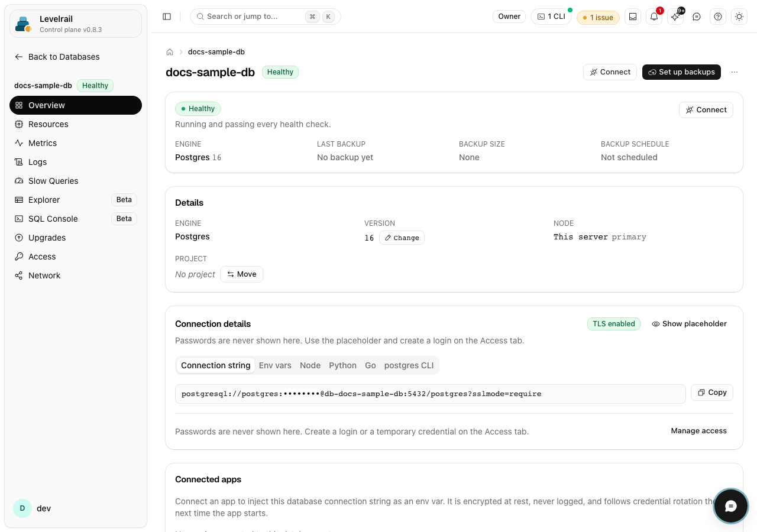Toggle the sidebar panel icon
This screenshot has width=757, height=532.
[167, 17]
